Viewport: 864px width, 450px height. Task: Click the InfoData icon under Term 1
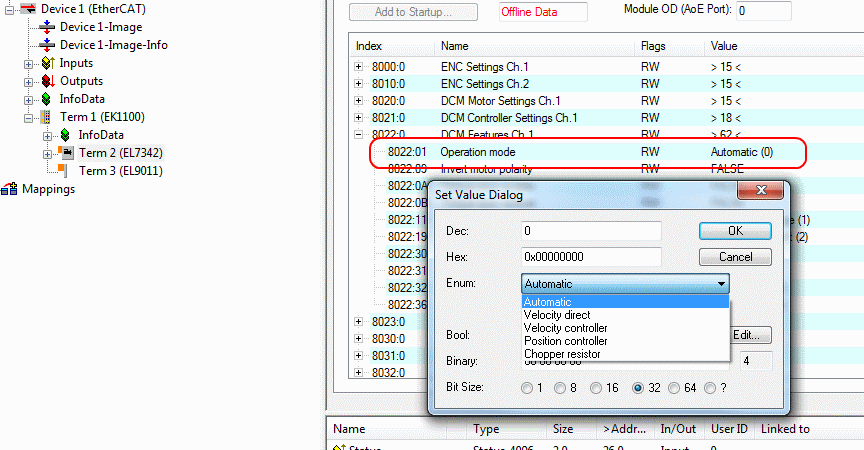pyautogui.click(x=65, y=135)
